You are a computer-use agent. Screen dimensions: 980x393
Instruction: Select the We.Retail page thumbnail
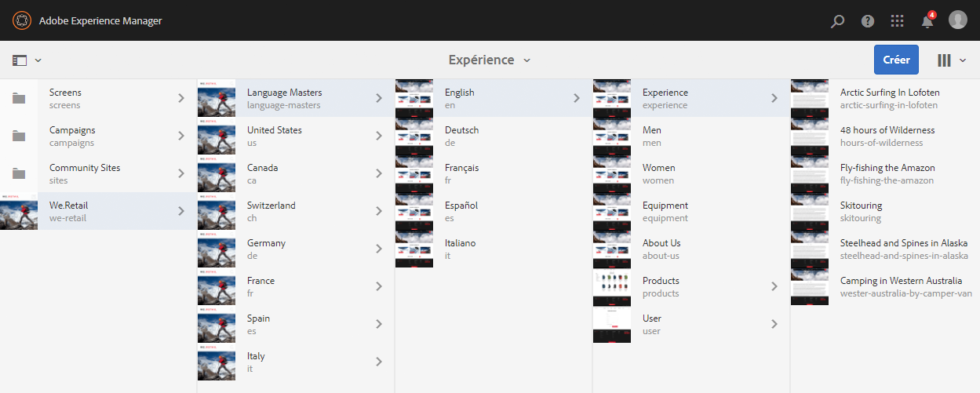coord(19,211)
